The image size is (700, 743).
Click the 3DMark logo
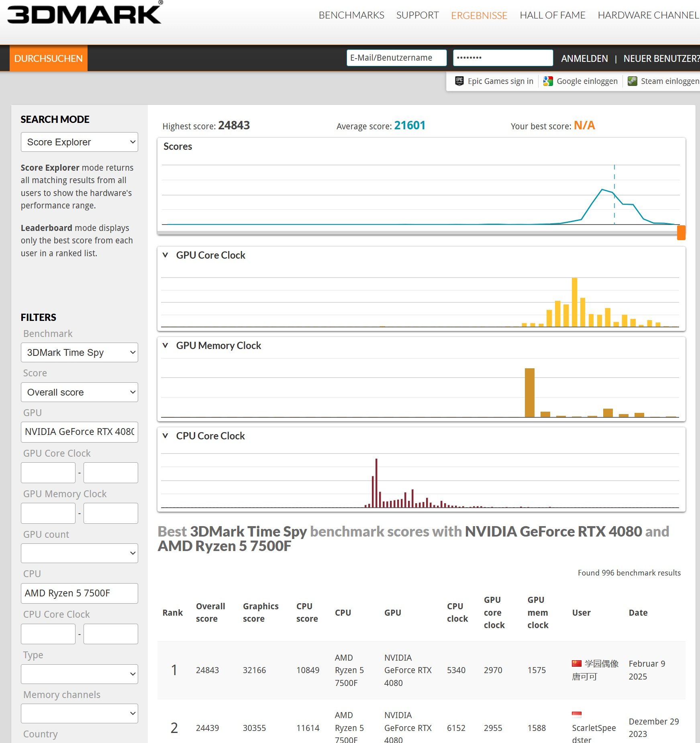pyautogui.click(x=85, y=14)
